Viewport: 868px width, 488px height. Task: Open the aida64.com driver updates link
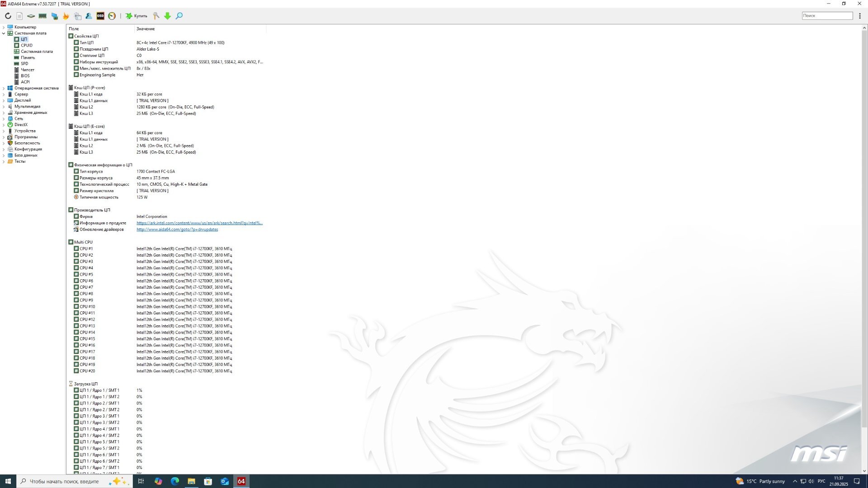point(177,230)
